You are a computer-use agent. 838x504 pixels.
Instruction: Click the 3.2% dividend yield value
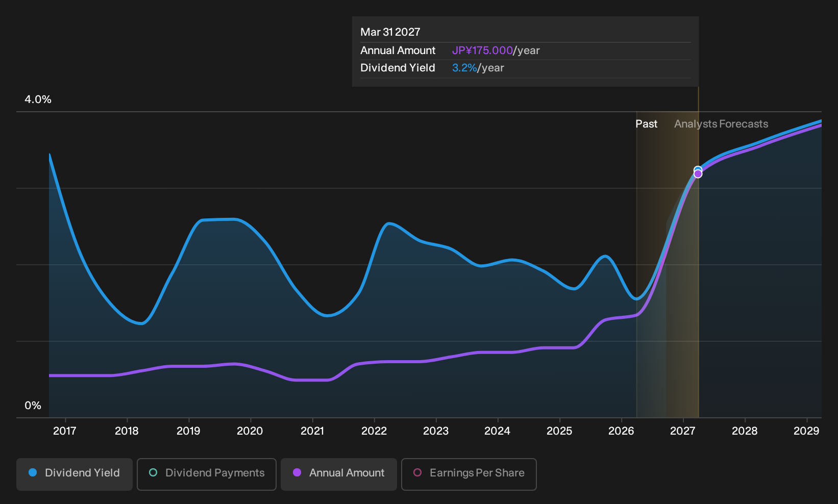point(464,68)
